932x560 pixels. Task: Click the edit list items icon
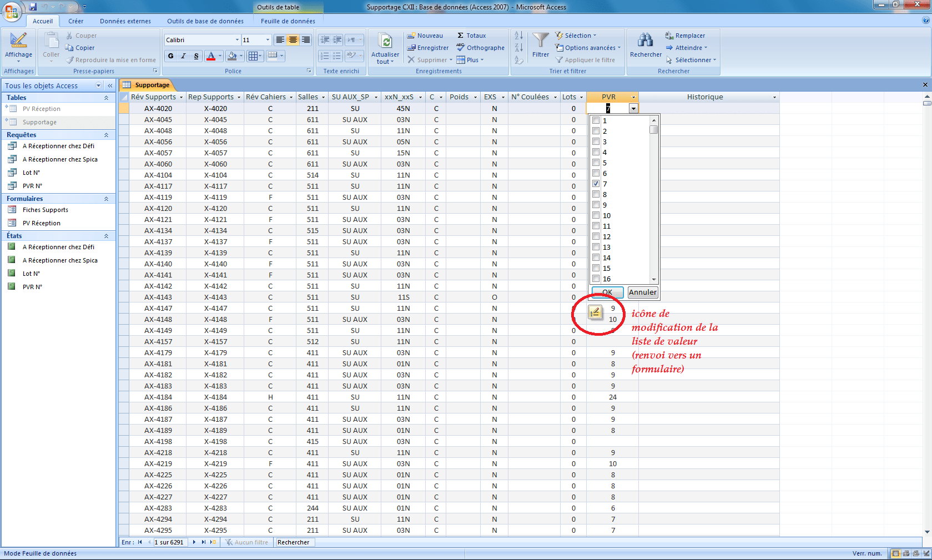(595, 312)
